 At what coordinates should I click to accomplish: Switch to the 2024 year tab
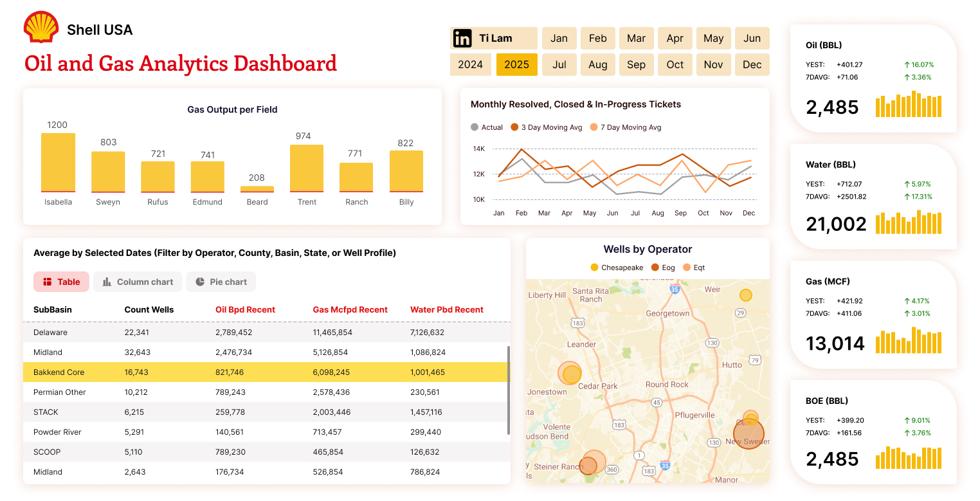(470, 64)
